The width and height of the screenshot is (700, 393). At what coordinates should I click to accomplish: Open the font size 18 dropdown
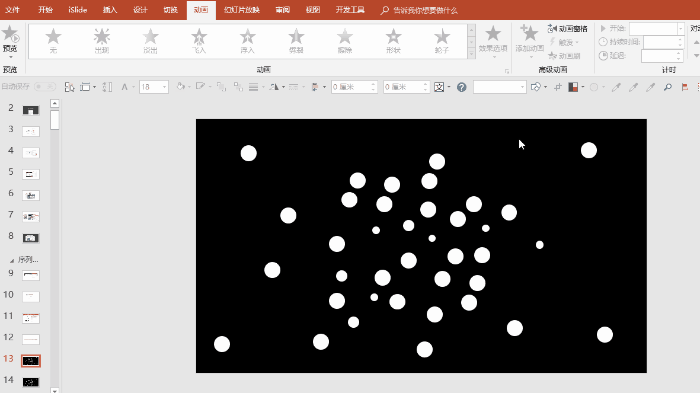165,87
